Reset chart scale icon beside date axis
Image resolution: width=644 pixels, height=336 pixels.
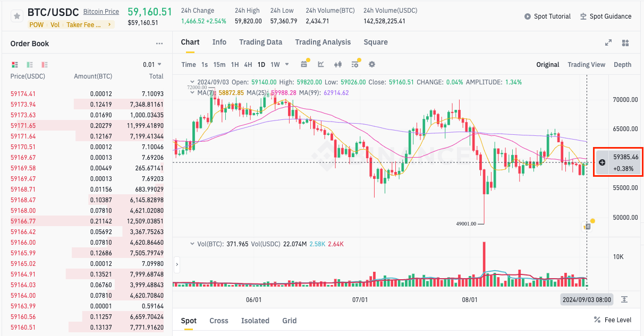(x=624, y=299)
